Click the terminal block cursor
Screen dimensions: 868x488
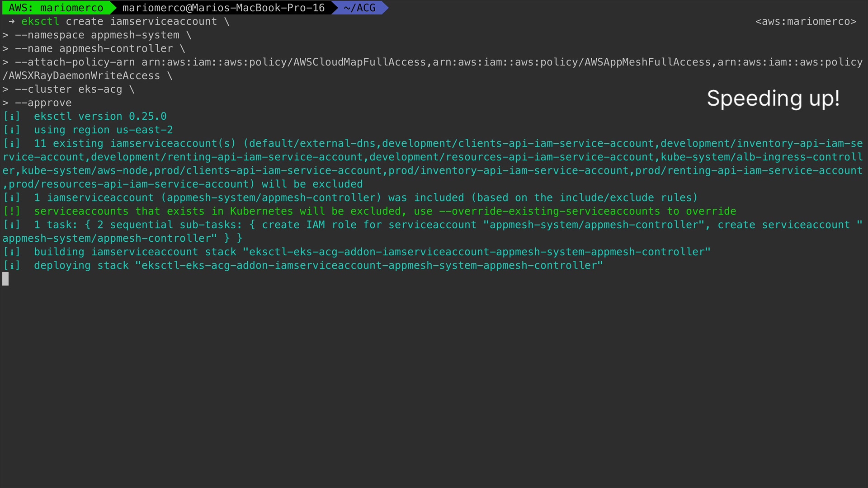tap(5, 279)
